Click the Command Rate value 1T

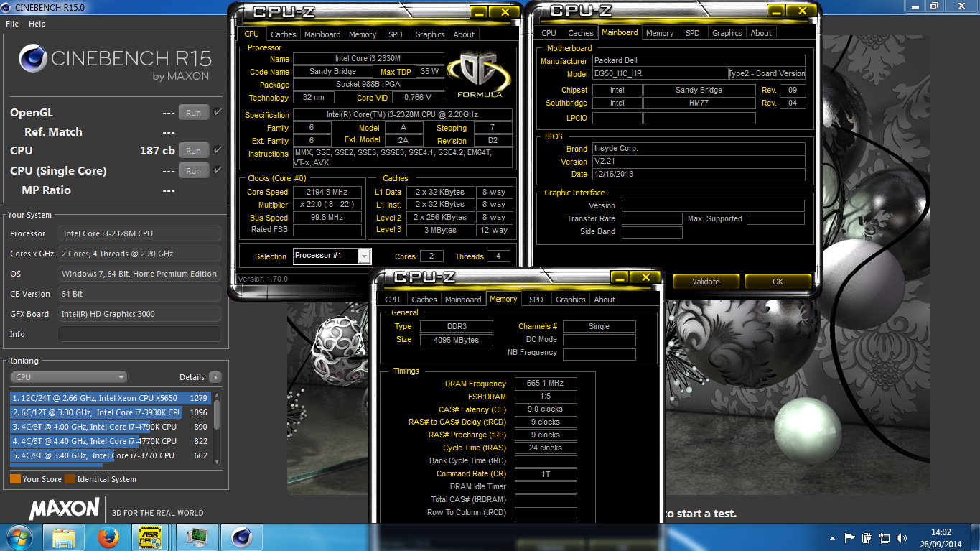[546, 474]
